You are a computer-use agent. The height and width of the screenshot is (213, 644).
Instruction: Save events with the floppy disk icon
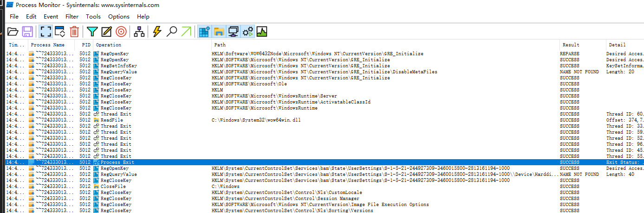[27, 32]
